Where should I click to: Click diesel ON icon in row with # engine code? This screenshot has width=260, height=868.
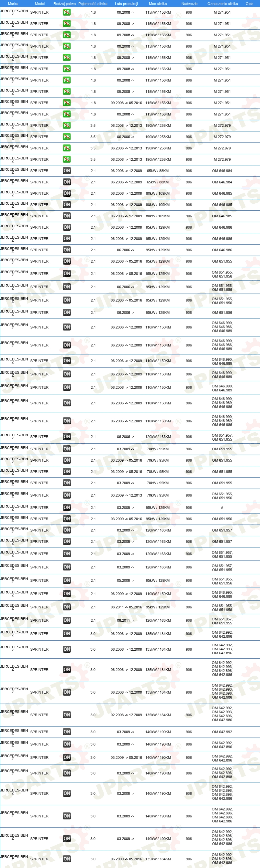pyautogui.click(x=67, y=508)
